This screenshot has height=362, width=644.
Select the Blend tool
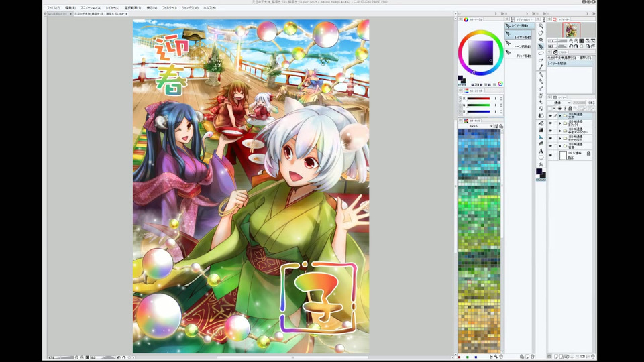point(541,115)
